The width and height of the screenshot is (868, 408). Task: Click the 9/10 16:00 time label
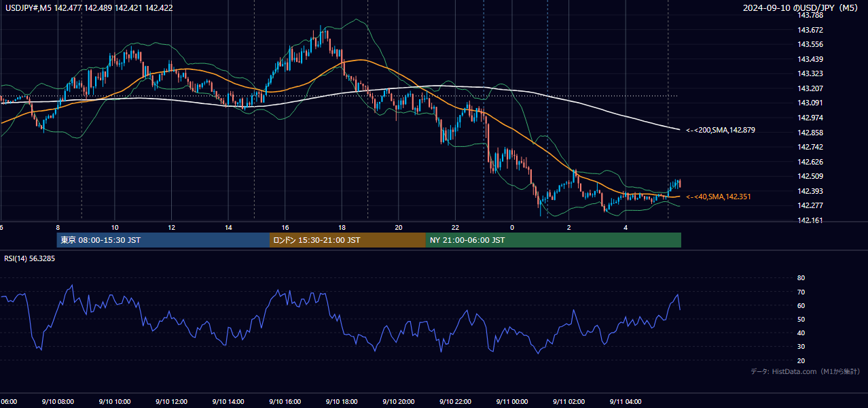click(285, 401)
